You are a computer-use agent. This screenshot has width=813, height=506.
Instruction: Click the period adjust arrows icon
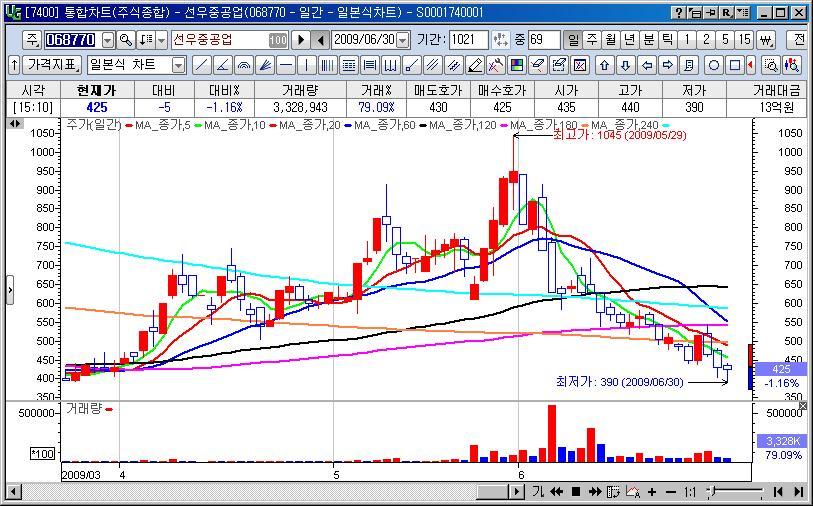500,39
